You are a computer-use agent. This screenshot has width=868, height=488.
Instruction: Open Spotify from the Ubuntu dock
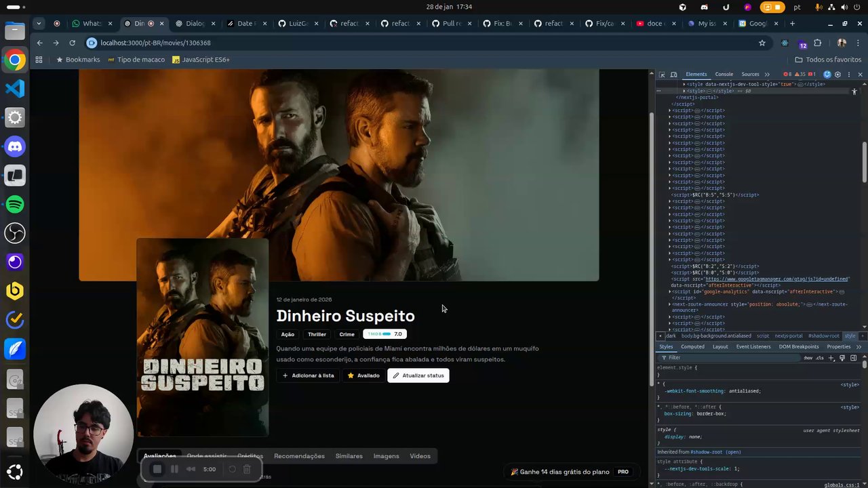pos(15,204)
